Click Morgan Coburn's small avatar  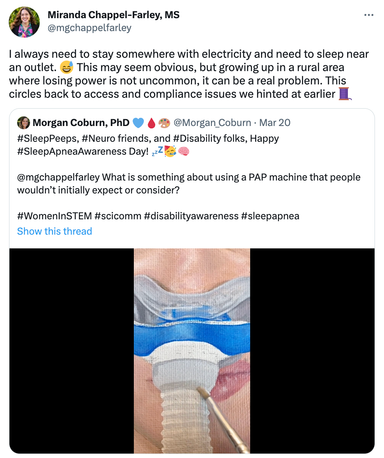(23, 123)
